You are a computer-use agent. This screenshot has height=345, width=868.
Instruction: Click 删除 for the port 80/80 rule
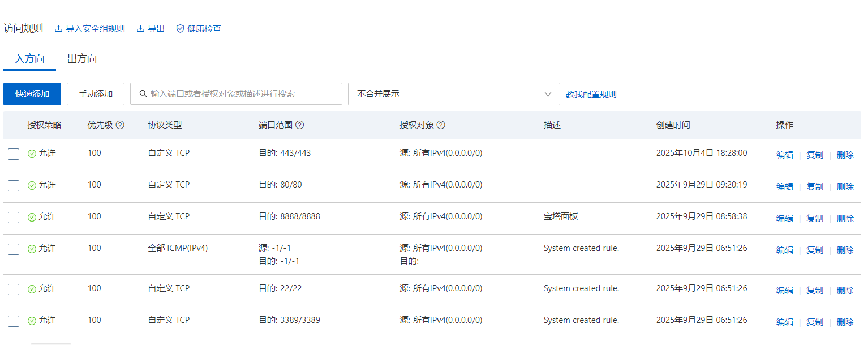(845, 186)
